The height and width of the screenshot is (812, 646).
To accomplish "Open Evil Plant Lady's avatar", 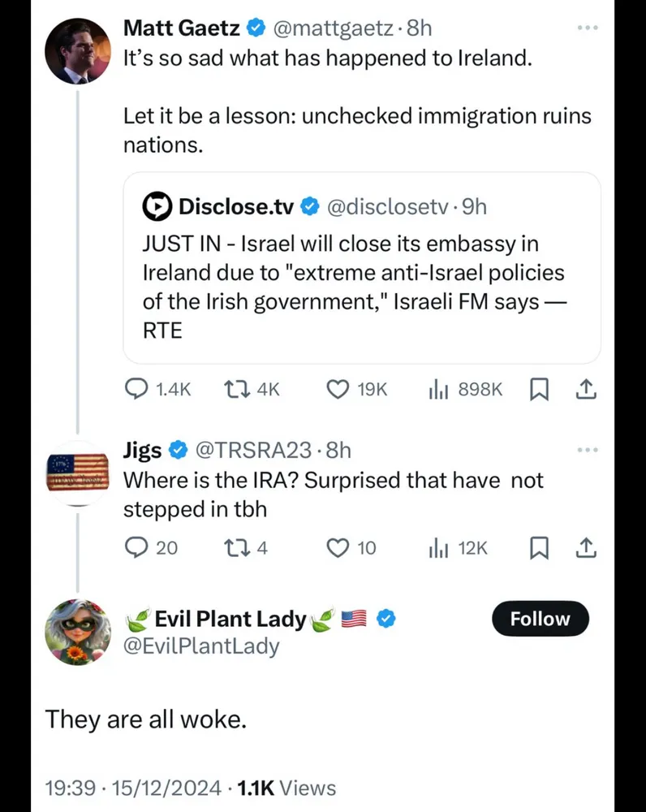I will point(78,633).
